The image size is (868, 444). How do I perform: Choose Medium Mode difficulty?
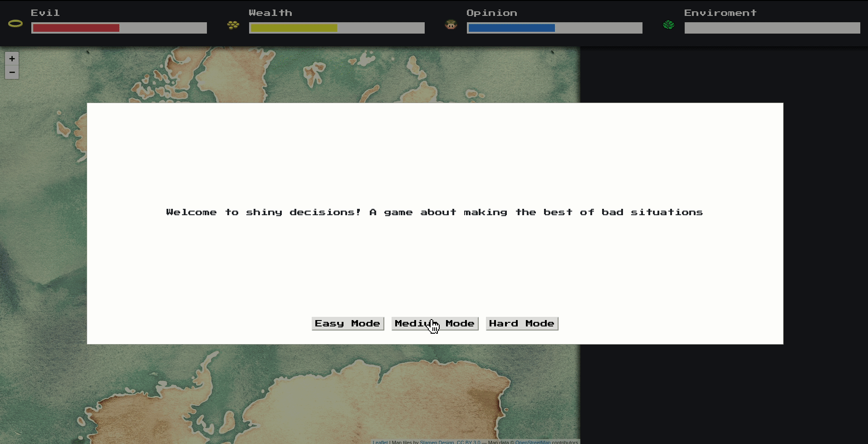[x=435, y=324]
